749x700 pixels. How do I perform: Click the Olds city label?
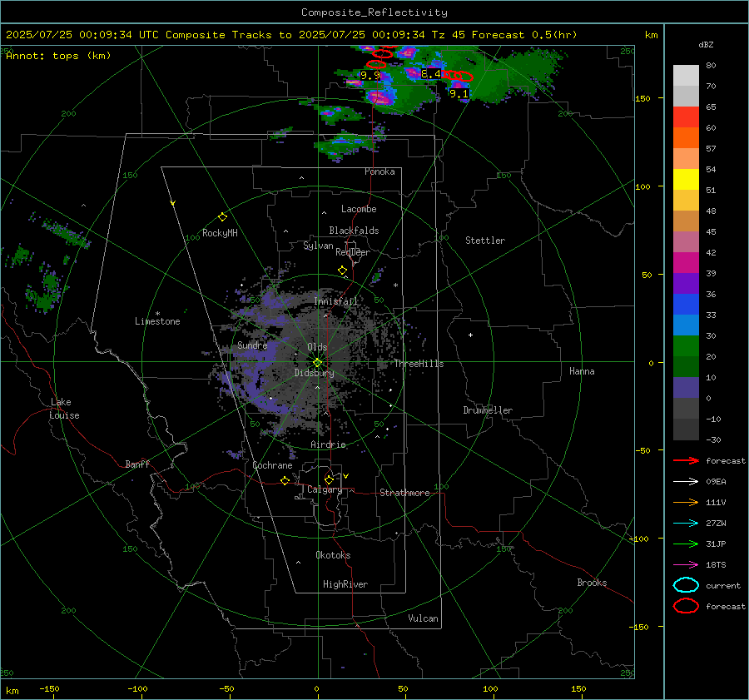317,347
